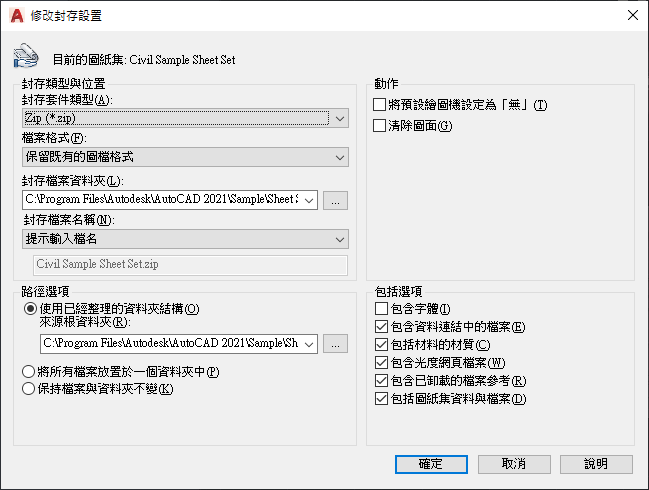The image size is (649, 490).
Task: Click the Civil Sample Sheet Set.zip filename field
Action: click(x=190, y=265)
